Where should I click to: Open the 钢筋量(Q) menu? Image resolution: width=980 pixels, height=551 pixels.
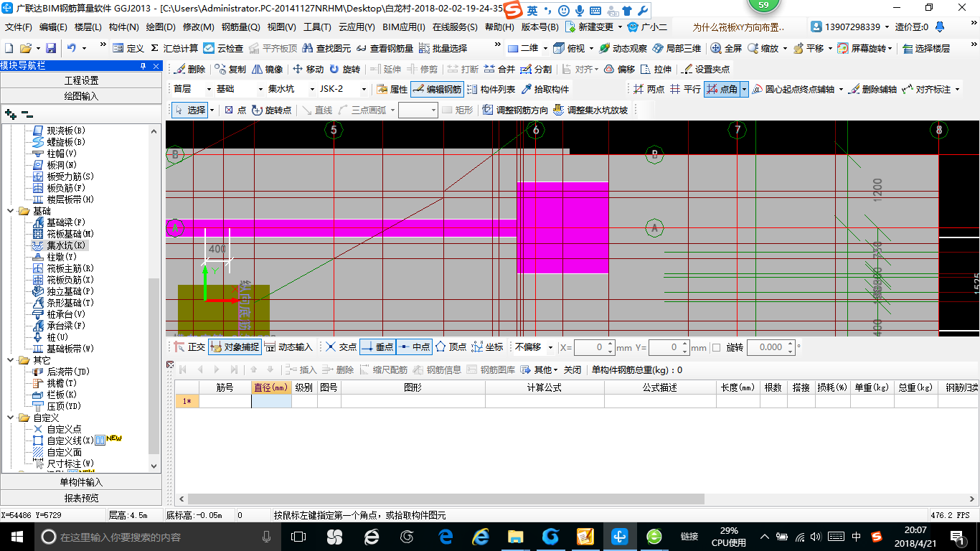coord(240,27)
